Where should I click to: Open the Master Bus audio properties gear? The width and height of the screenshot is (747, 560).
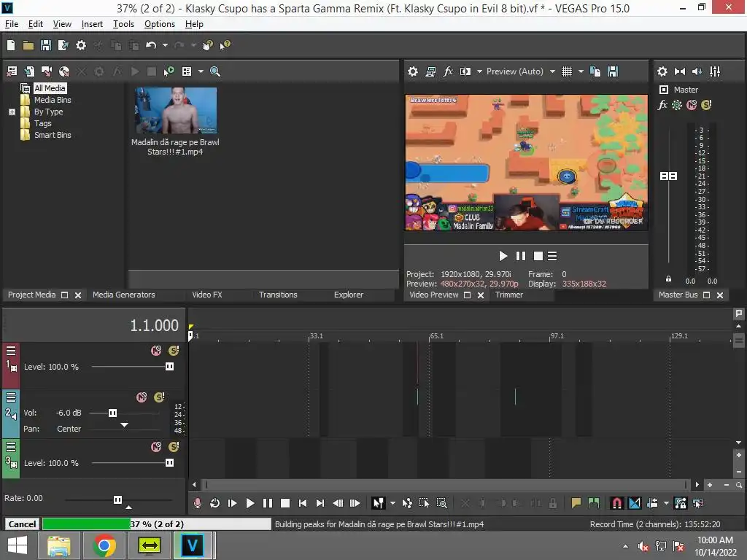[662, 71]
